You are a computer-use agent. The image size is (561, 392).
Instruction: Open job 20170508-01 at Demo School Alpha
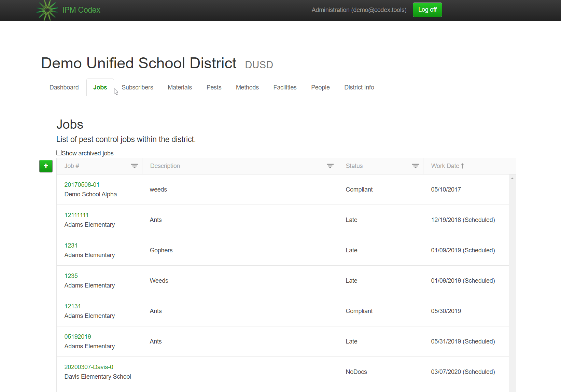[x=82, y=184]
